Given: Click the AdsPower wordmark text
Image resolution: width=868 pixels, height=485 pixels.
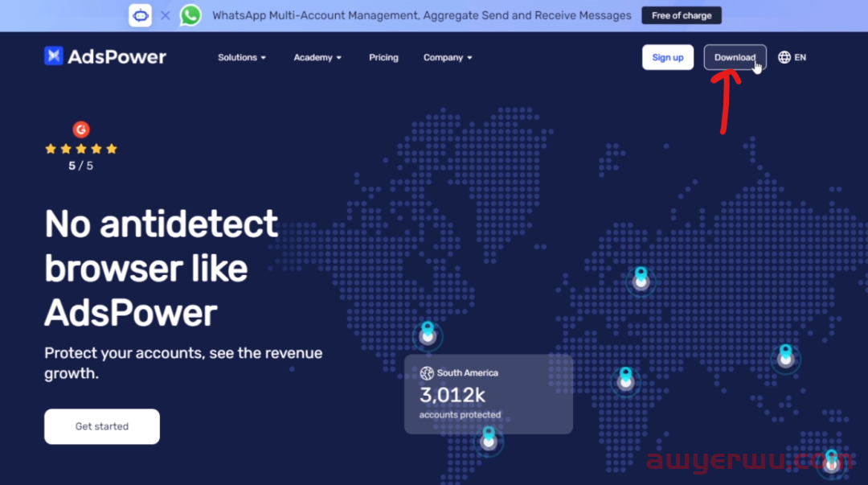Looking at the screenshot, I should 117,56.
